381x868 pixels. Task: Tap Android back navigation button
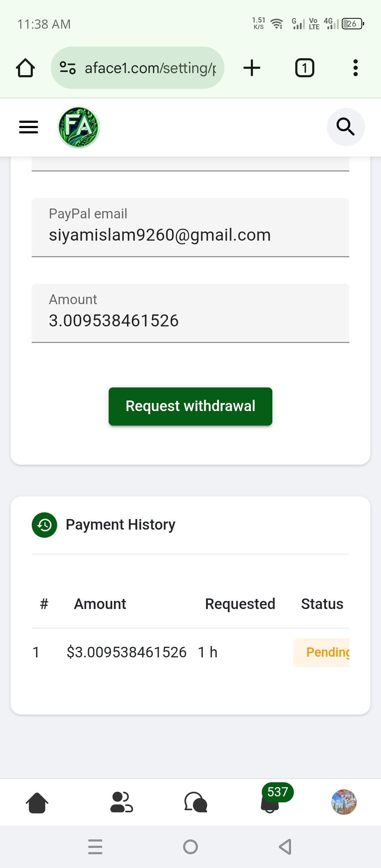tap(285, 847)
